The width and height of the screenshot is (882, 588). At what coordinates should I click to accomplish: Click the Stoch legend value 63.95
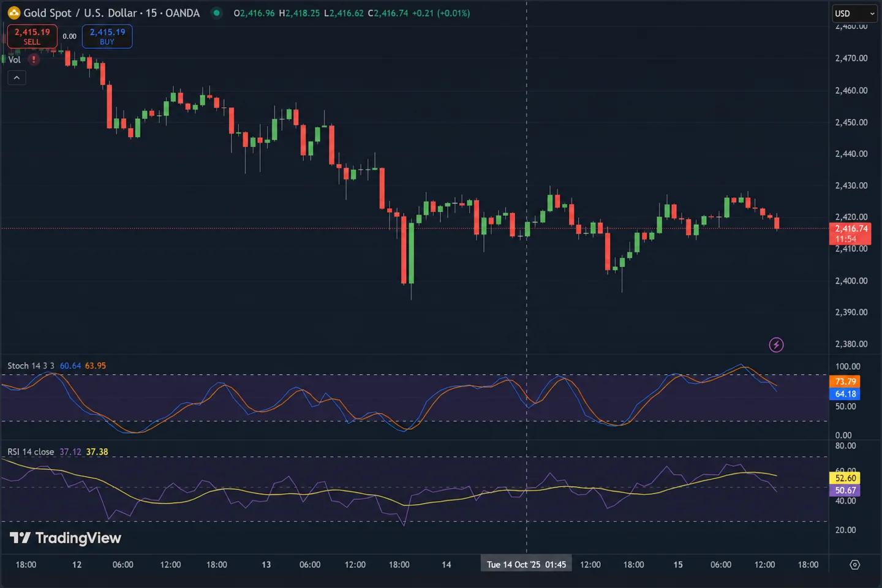(x=96, y=366)
